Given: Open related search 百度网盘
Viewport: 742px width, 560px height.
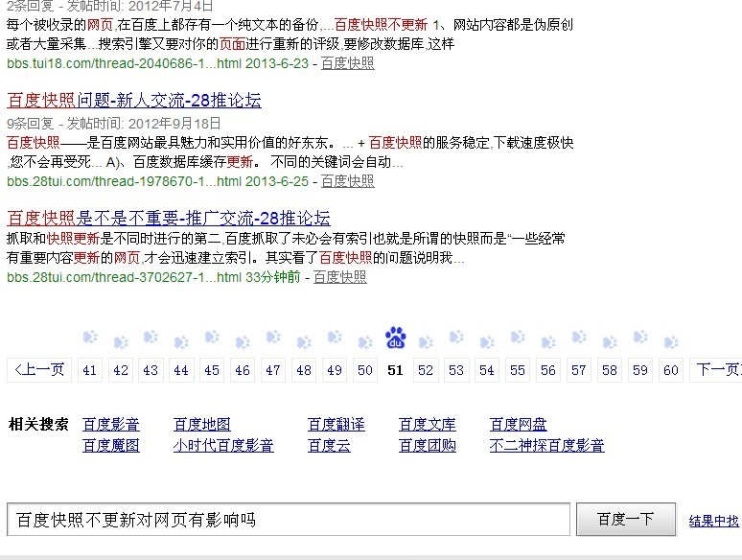Looking at the screenshot, I should click(519, 424).
